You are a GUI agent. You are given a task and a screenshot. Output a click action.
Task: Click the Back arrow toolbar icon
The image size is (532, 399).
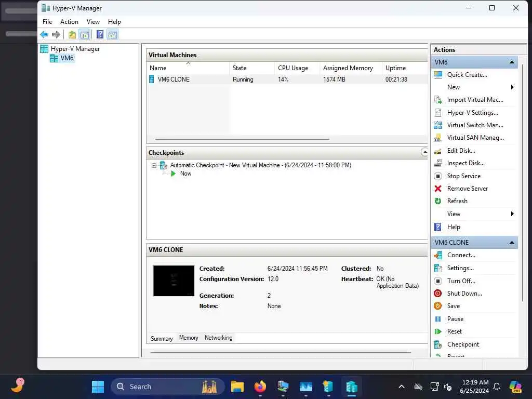pyautogui.click(x=44, y=34)
